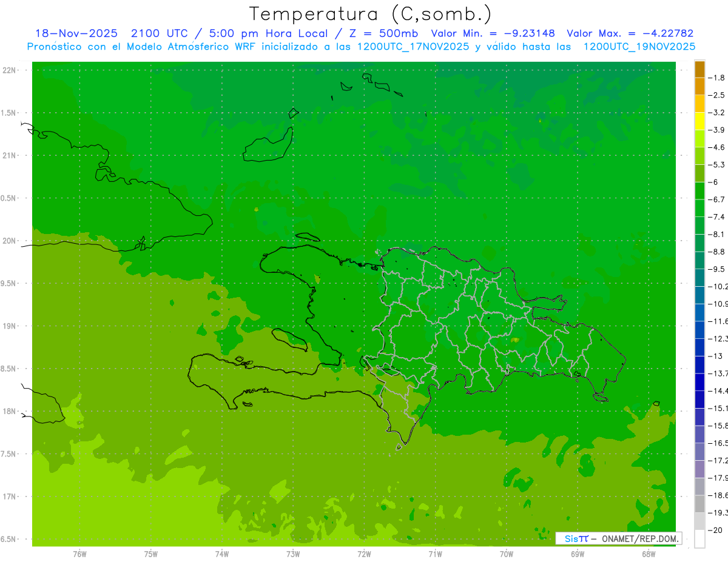Click the "20N" latitude label
This screenshot has width=728, height=562.
pyautogui.click(x=10, y=241)
